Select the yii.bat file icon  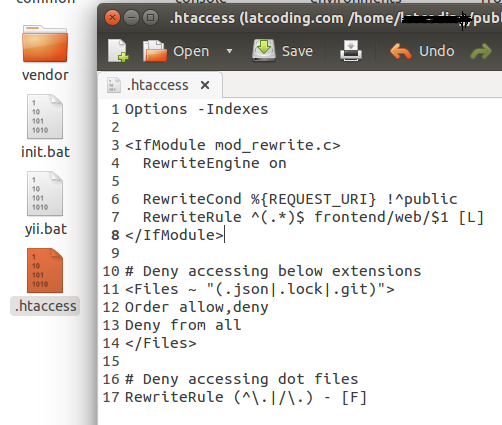(45, 194)
